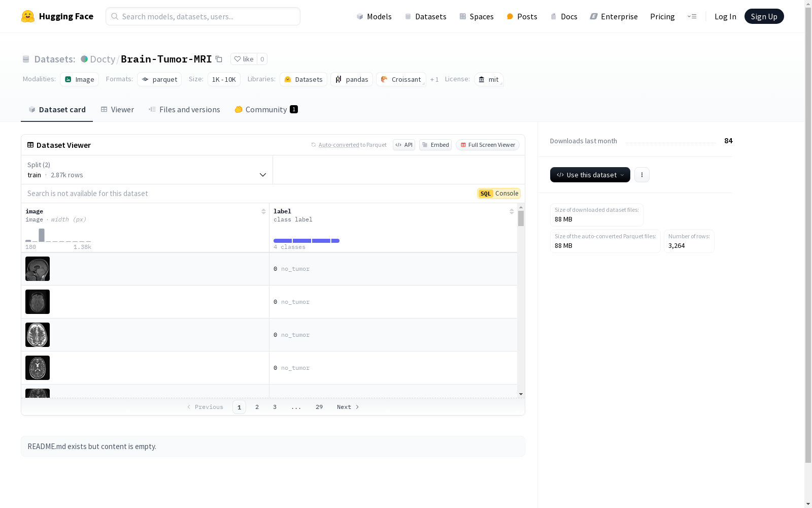This screenshot has width=812, height=508.
Task: Sort the image column using the sort arrows
Action: [x=263, y=211]
